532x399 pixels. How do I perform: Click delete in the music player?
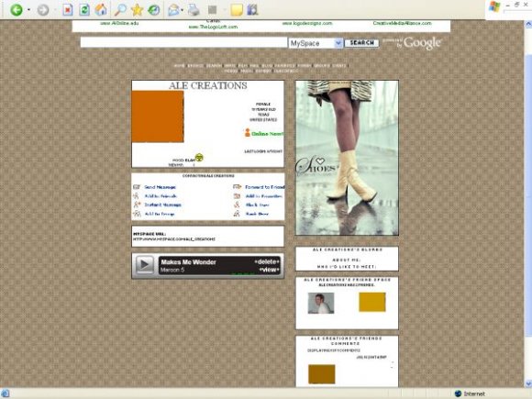267,261
